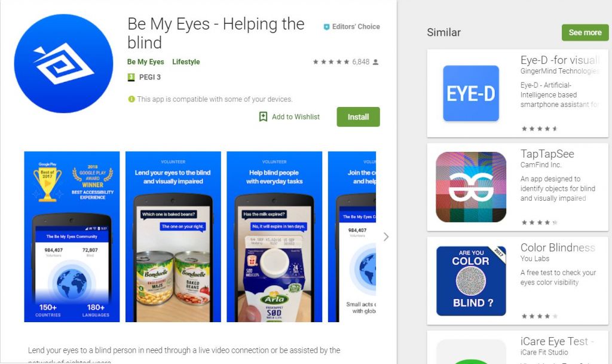Open the EYE-D app icon
612x364 pixels.
[x=471, y=93]
